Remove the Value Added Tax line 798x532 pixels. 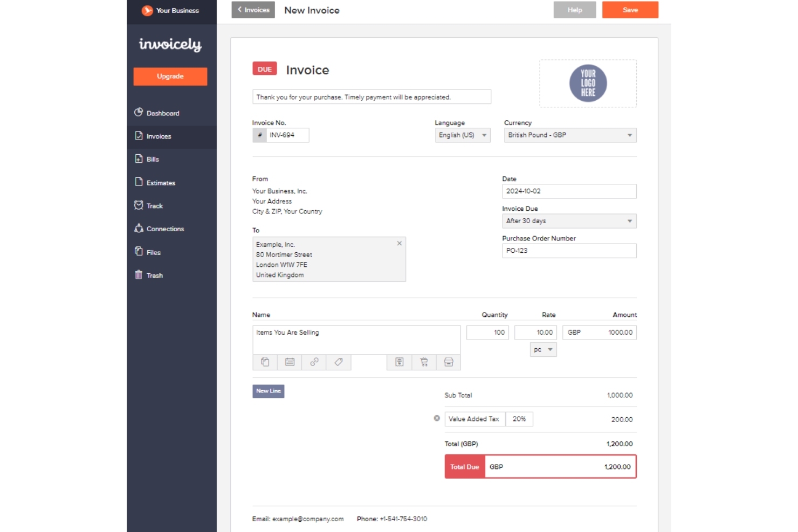pyautogui.click(x=436, y=418)
